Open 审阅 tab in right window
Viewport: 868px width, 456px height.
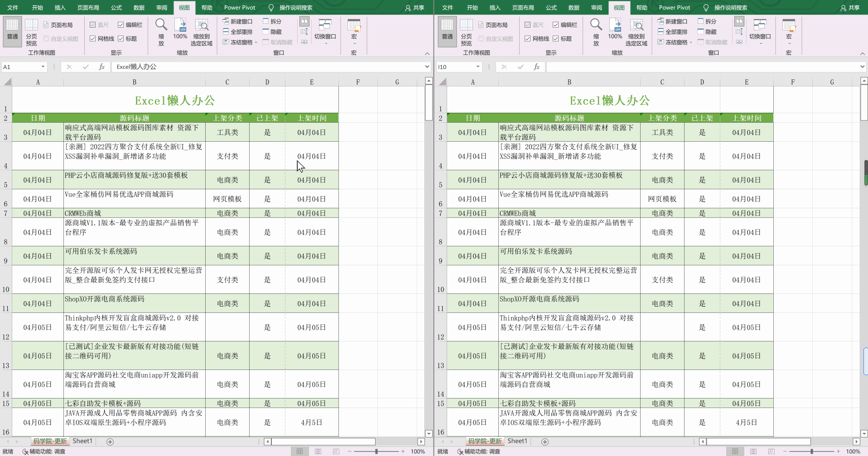[597, 8]
